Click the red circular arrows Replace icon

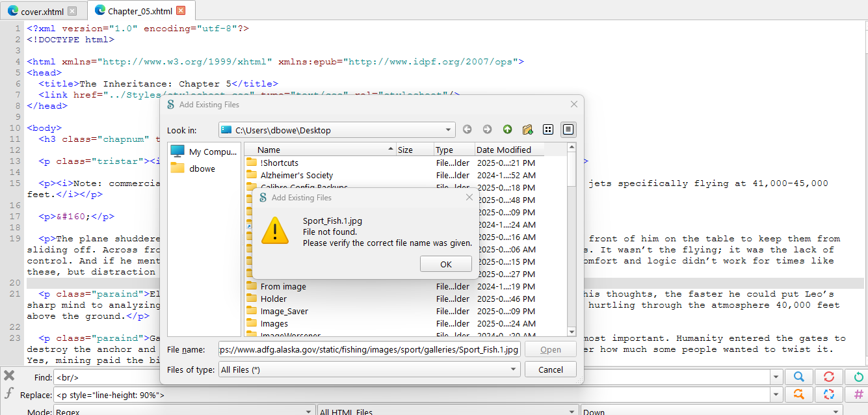(828, 377)
